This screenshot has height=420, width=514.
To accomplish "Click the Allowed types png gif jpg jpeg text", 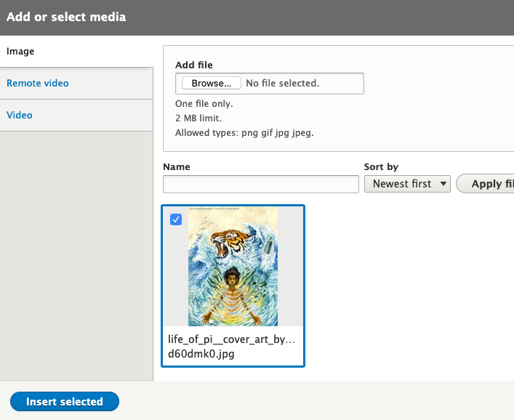I will pos(244,133).
